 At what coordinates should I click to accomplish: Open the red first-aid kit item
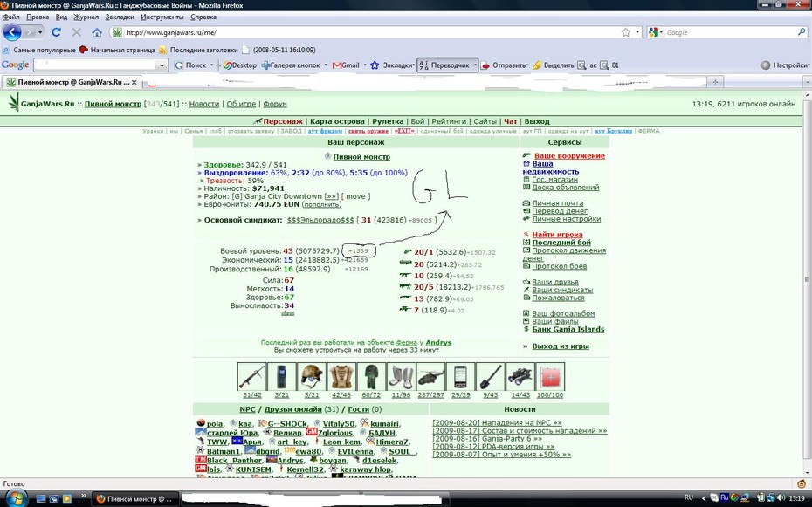(x=550, y=377)
